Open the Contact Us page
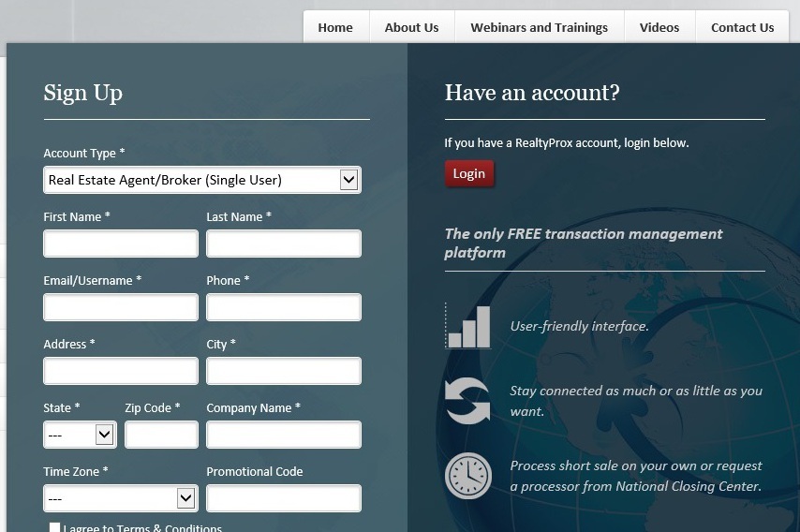 [742, 27]
